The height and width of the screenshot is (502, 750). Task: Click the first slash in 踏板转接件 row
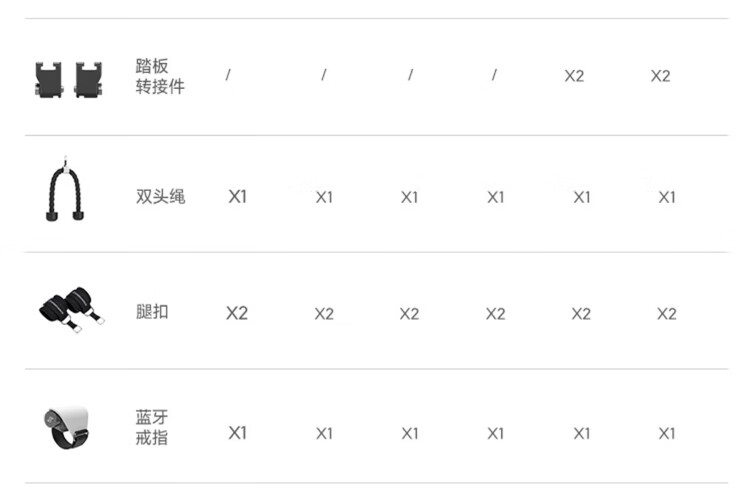click(x=228, y=76)
